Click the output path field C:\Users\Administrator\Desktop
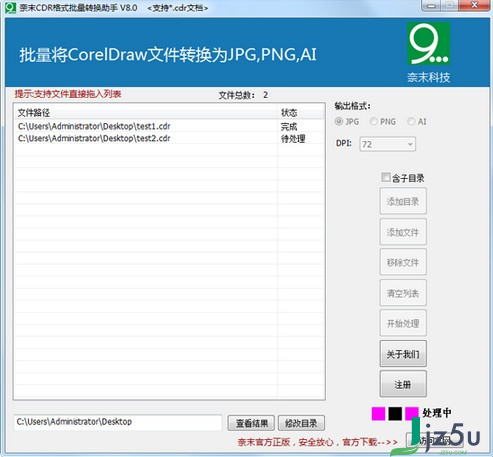The width and height of the screenshot is (493, 457). pos(118,422)
